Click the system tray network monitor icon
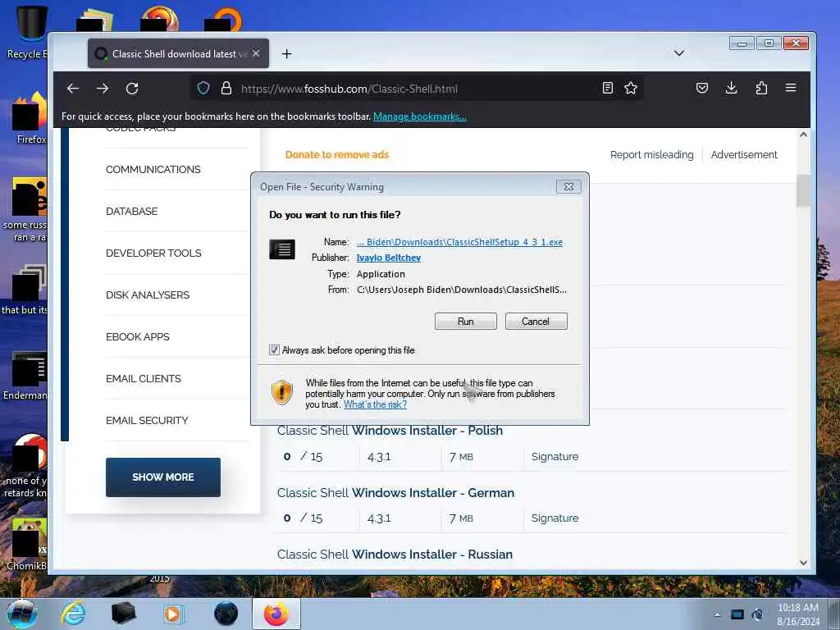 click(737, 614)
